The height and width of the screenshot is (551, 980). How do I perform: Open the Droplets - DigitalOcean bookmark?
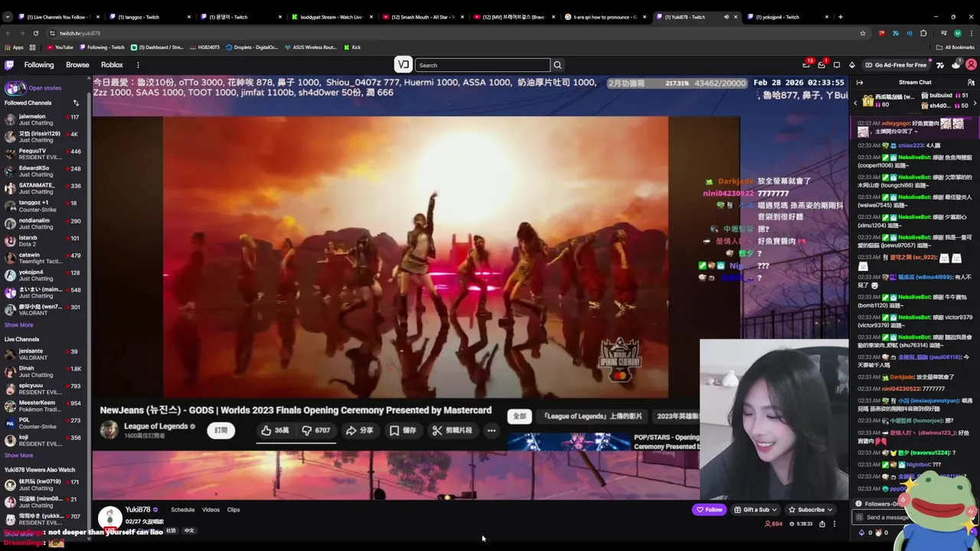(x=251, y=47)
